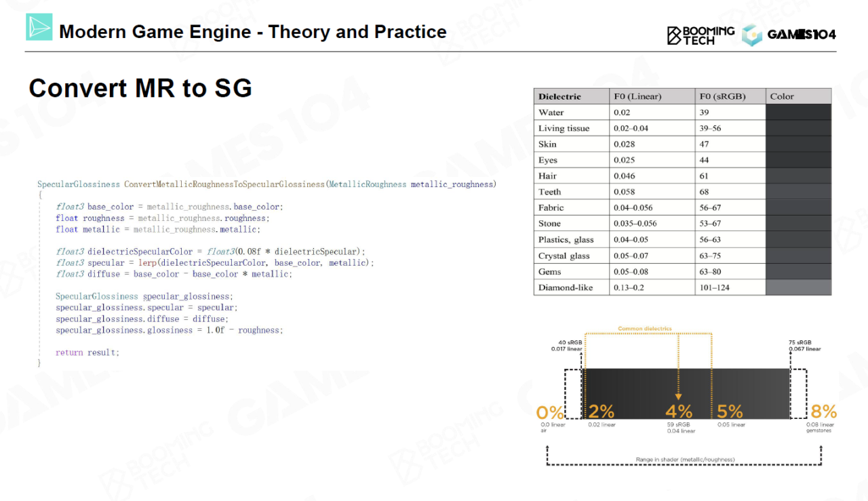Pick the Teeth row color swatch
The width and height of the screenshot is (868, 501).
click(798, 192)
